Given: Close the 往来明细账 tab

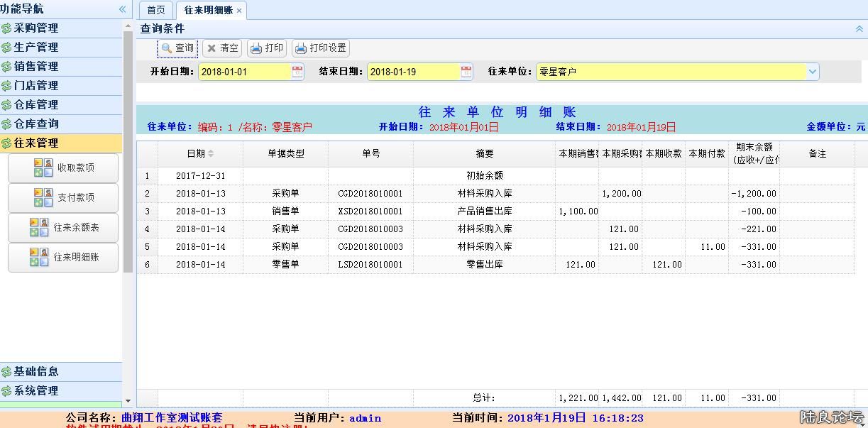Looking at the screenshot, I should coord(239,11).
